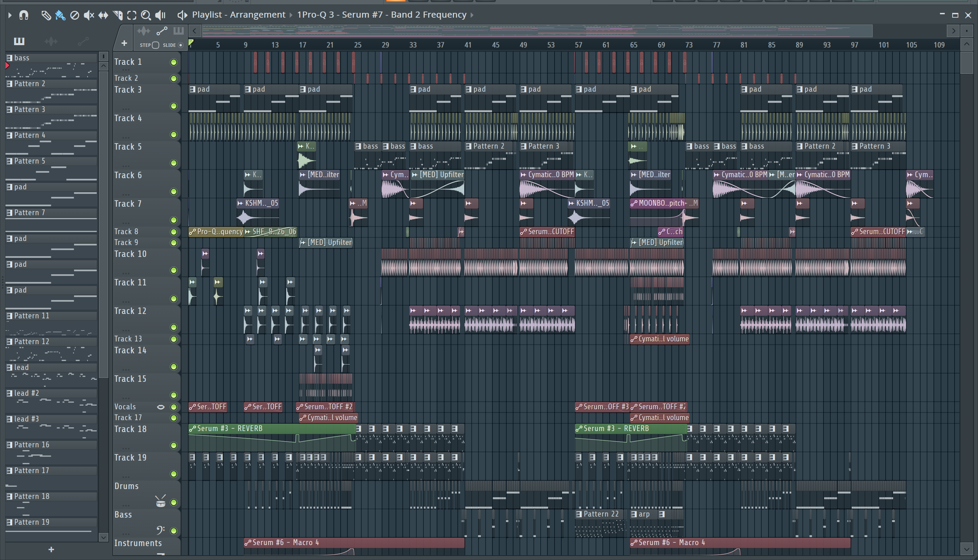This screenshot has height=560, width=978.
Task: Click bar 49 on the timeline ruler
Action: [523, 44]
